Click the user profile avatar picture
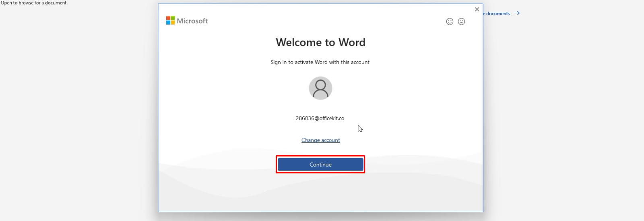 point(320,88)
